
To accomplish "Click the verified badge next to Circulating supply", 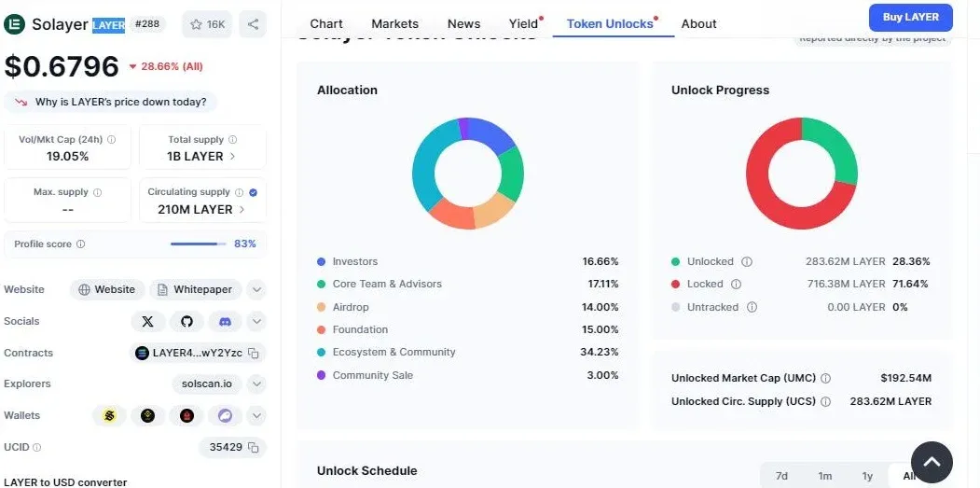I will coord(253,192).
